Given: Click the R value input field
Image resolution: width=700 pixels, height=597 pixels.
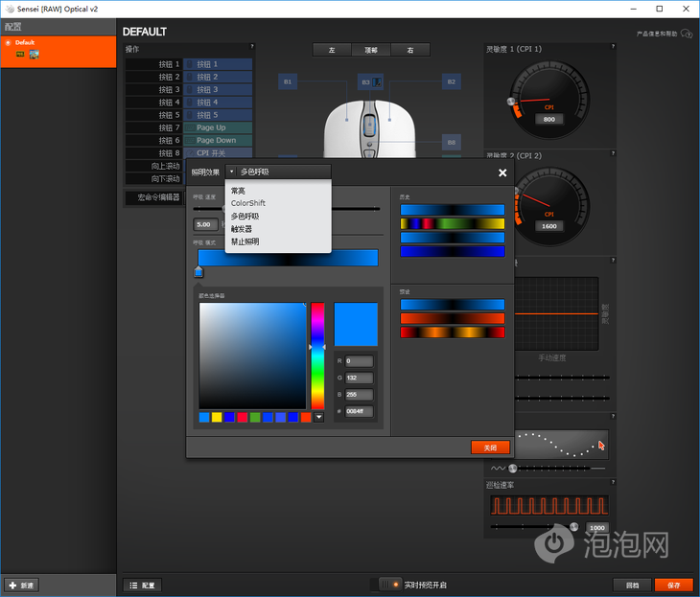Looking at the screenshot, I should coord(359,361).
